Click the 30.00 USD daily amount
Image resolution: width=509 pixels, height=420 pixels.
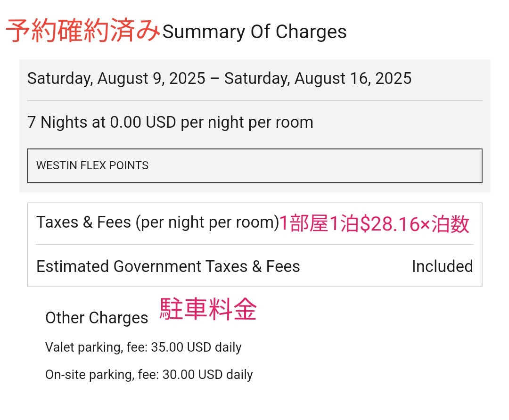pyautogui.click(x=207, y=375)
